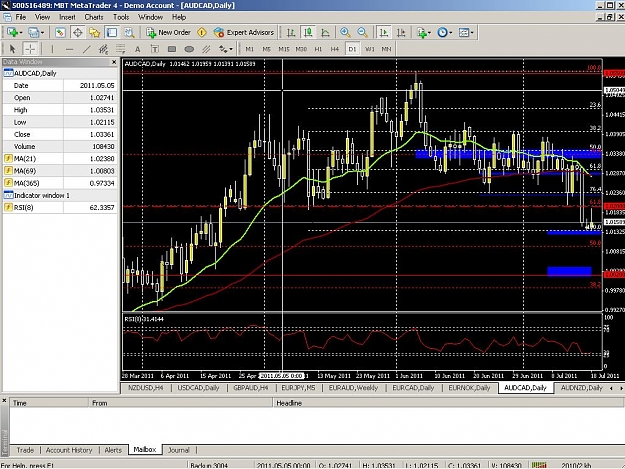Viewport: 625px width, 469px height.
Task: Open the arrows objects dropdown
Action: (225, 49)
